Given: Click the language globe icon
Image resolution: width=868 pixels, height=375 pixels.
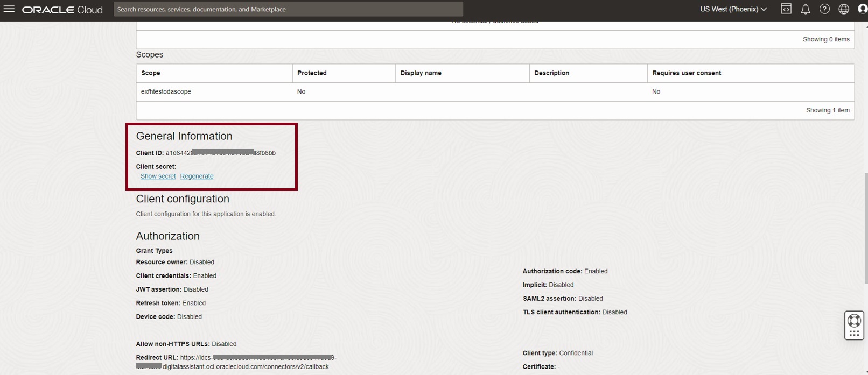Looking at the screenshot, I should click(844, 9).
